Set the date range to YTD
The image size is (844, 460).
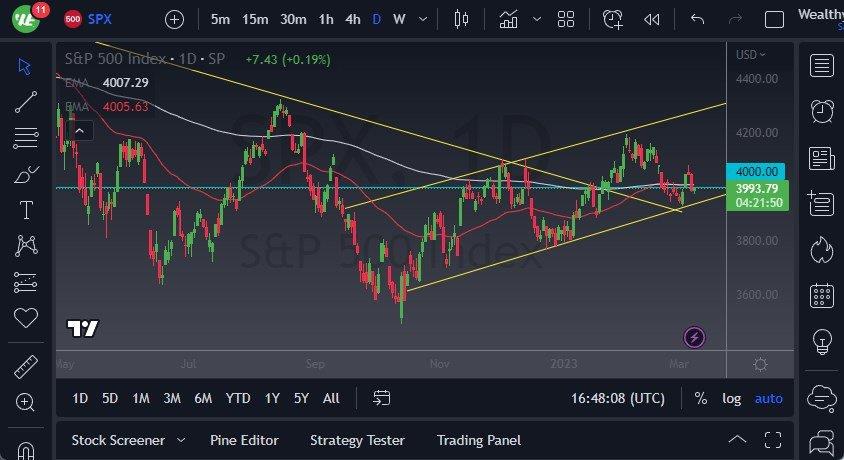point(238,398)
